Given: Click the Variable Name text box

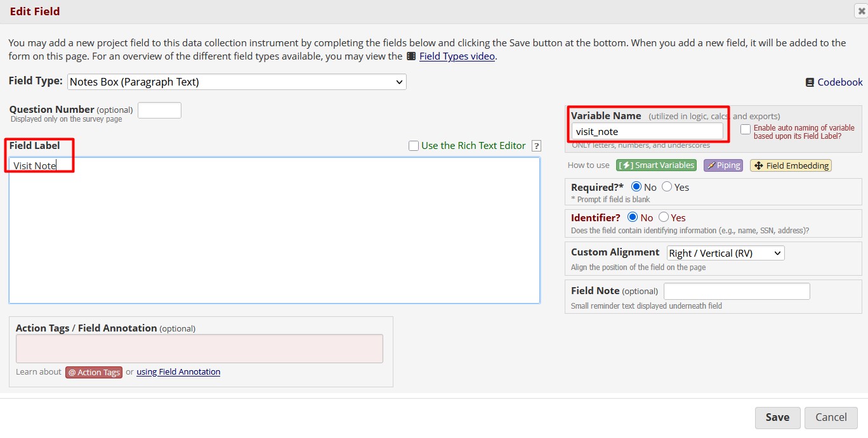Looking at the screenshot, I should click(x=648, y=132).
